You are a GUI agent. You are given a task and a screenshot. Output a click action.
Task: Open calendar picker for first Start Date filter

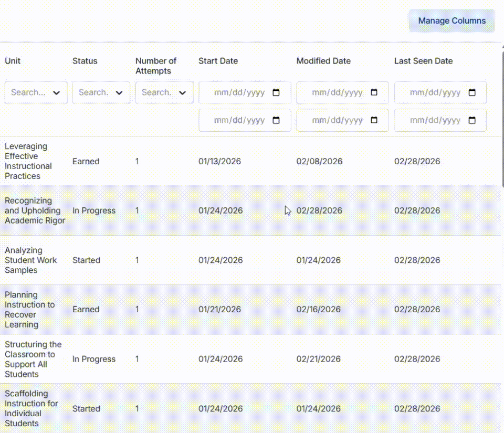coord(276,92)
